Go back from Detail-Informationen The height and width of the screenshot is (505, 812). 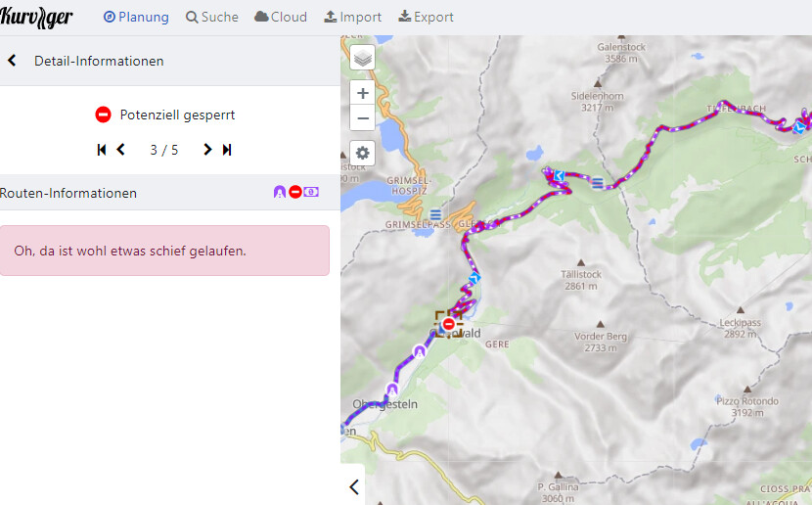coord(13,61)
